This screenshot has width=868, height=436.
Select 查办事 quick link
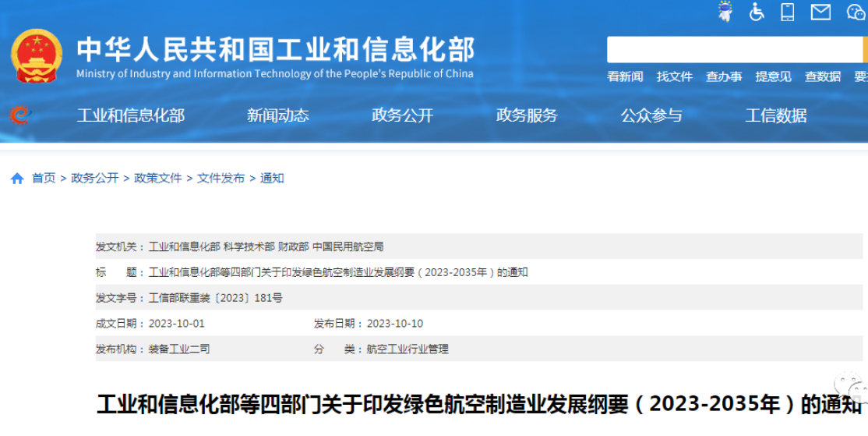click(x=724, y=76)
